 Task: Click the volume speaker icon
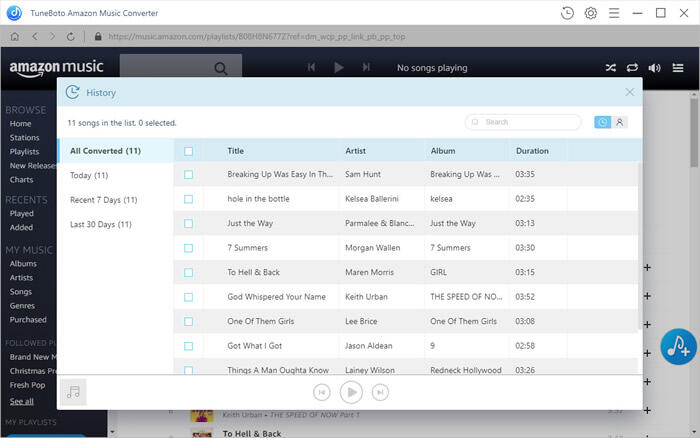654,68
